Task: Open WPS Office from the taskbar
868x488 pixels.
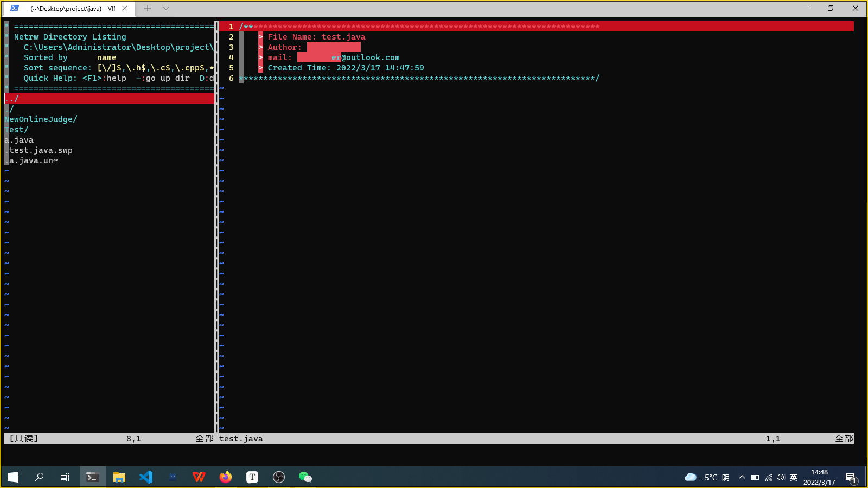Action: pyautogui.click(x=199, y=477)
